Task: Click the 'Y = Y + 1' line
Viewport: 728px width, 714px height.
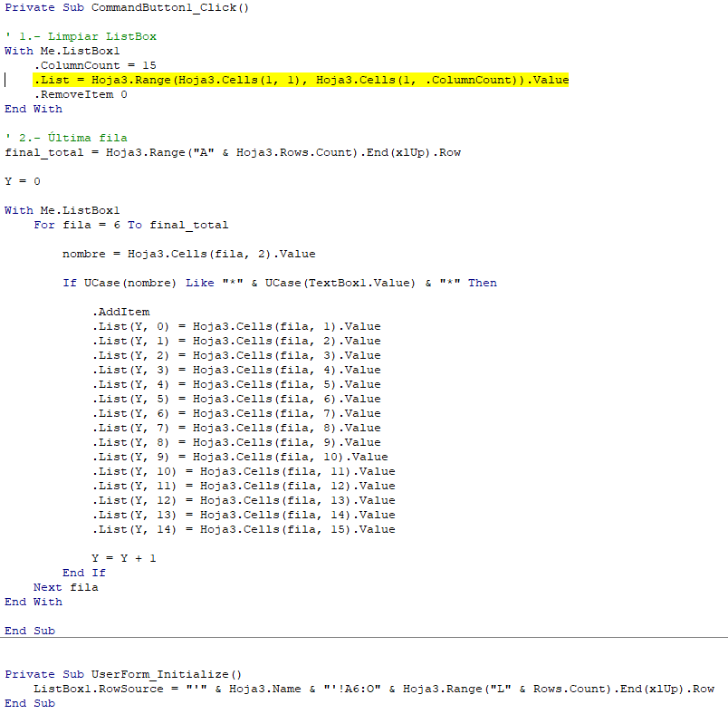Action: [x=123, y=558]
